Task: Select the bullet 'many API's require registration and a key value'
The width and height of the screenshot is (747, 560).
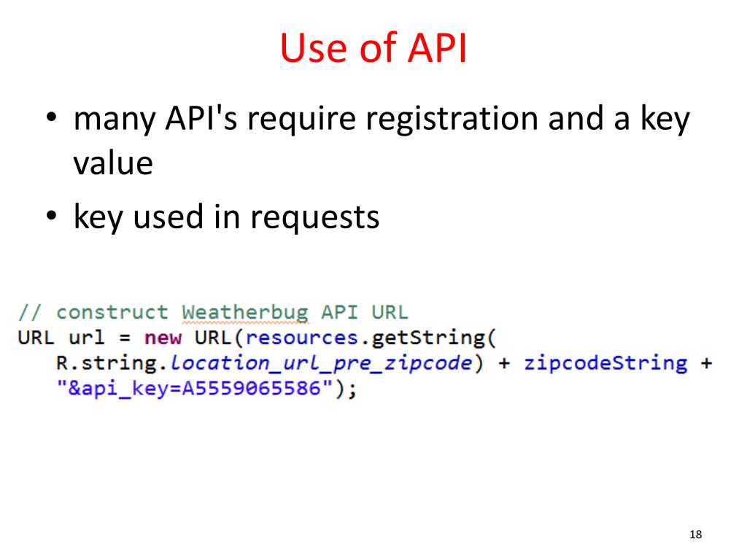Action: pos(381,140)
